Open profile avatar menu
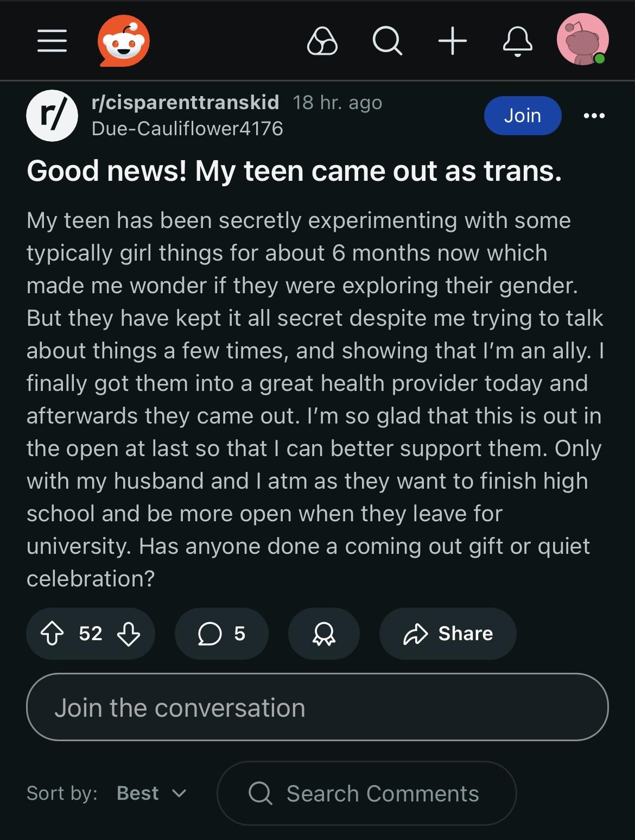 point(582,40)
